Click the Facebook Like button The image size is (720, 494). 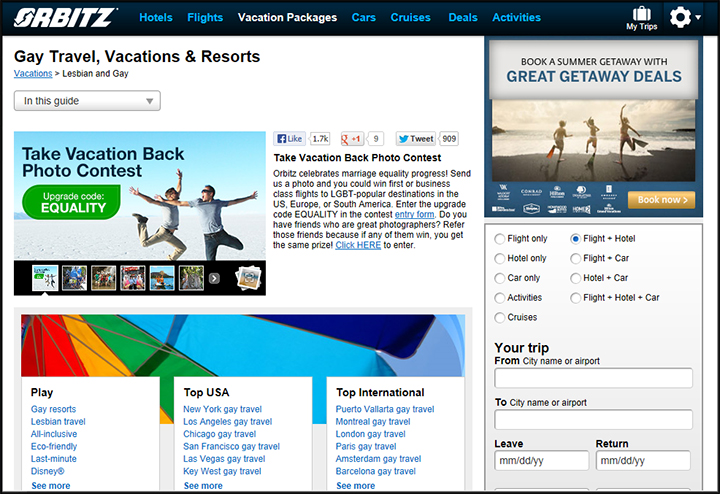289,139
